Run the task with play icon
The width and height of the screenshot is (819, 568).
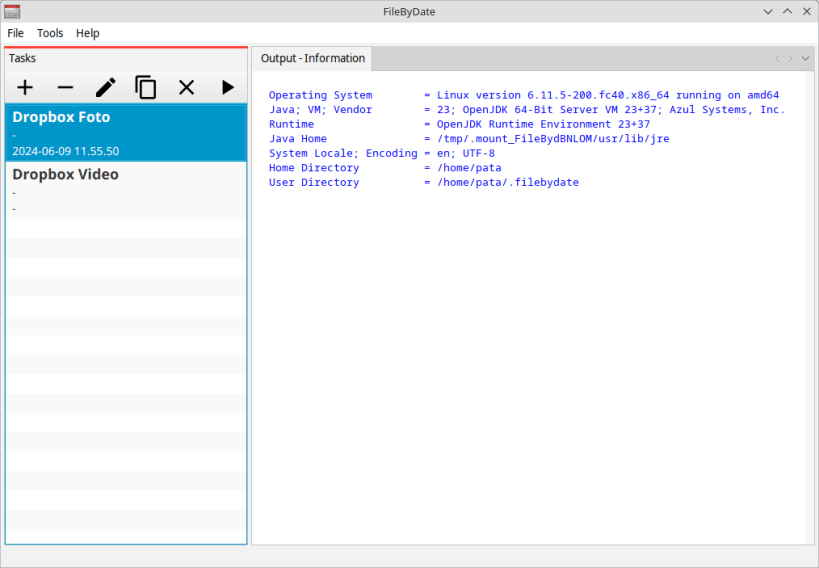[x=227, y=87]
